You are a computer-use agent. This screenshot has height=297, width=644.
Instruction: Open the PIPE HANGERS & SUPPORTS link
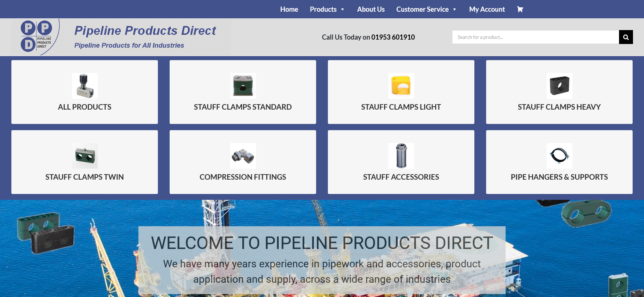[559, 177]
